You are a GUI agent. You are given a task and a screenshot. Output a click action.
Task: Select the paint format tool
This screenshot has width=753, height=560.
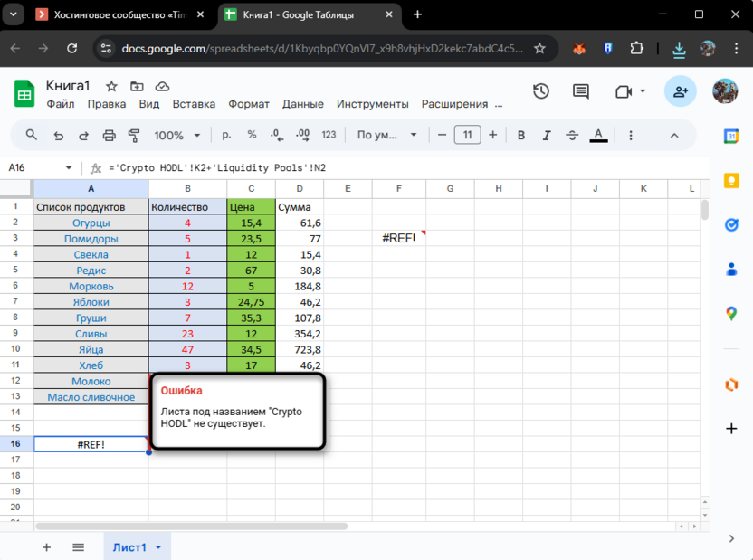coord(135,136)
